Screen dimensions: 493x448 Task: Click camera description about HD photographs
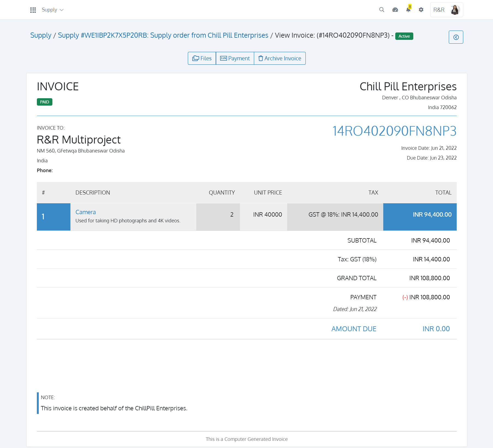(128, 220)
